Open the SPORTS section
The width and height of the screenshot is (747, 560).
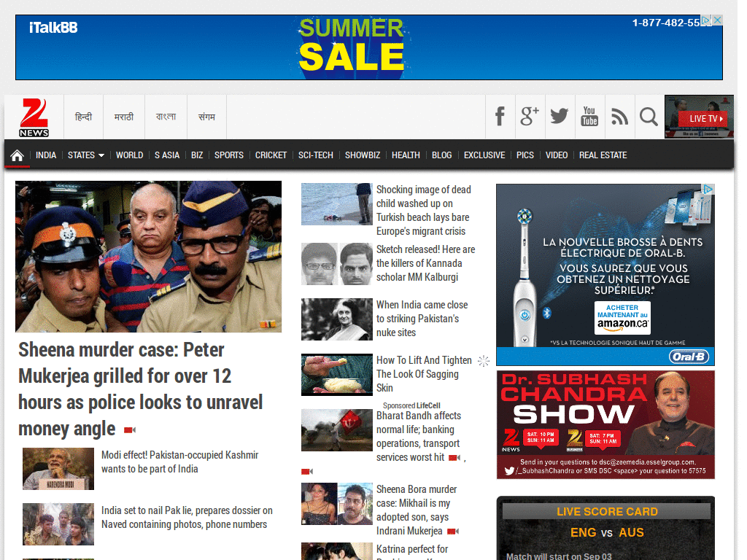click(x=228, y=155)
